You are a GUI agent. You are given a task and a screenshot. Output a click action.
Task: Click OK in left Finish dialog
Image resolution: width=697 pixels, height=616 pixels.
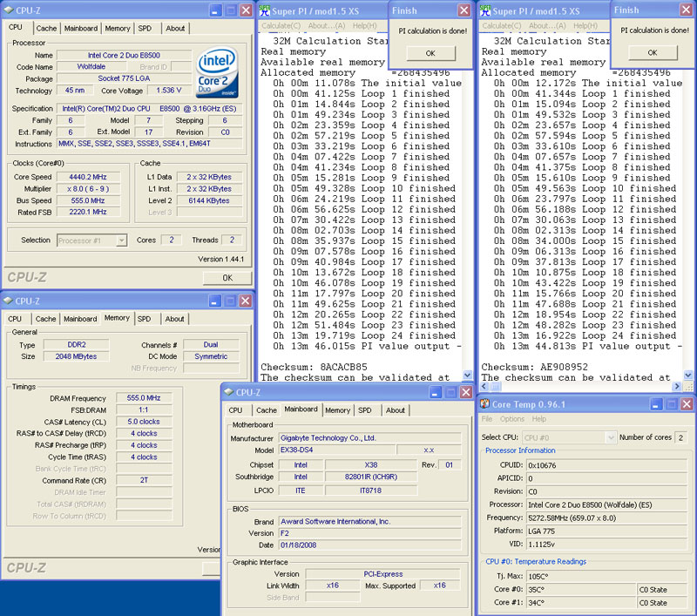point(430,53)
